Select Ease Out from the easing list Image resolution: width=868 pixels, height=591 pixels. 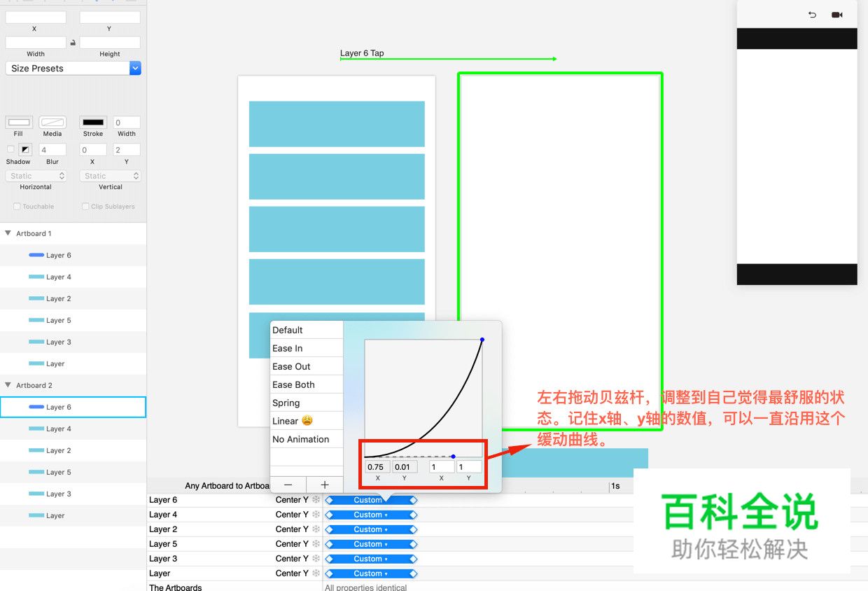[292, 366]
